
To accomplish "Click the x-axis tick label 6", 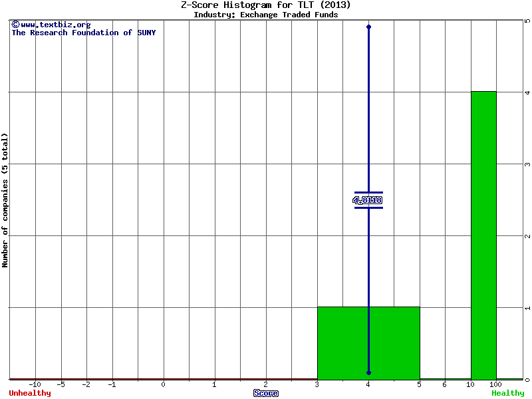I will tap(445, 384).
